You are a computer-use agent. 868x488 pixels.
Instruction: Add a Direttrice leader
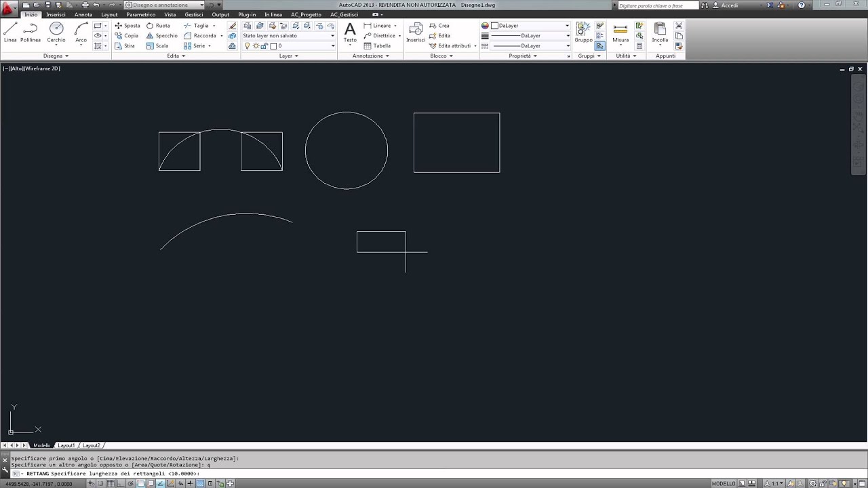[x=379, y=36]
